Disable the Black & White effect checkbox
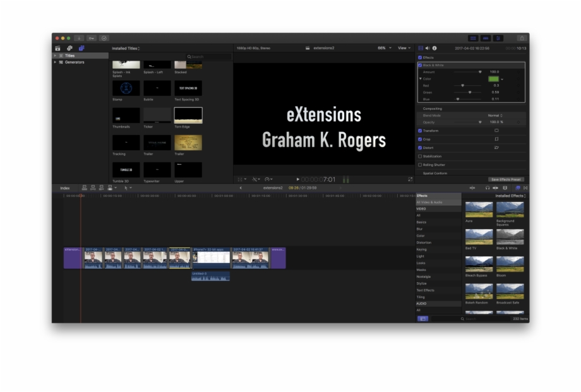Screen dimensions: 581x392 tap(420, 65)
